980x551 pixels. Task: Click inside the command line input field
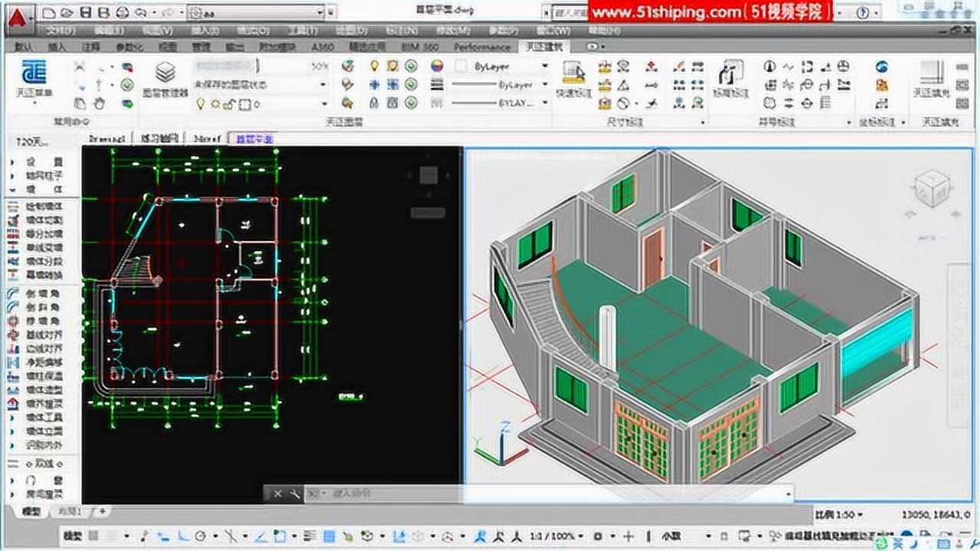[x=383, y=495]
